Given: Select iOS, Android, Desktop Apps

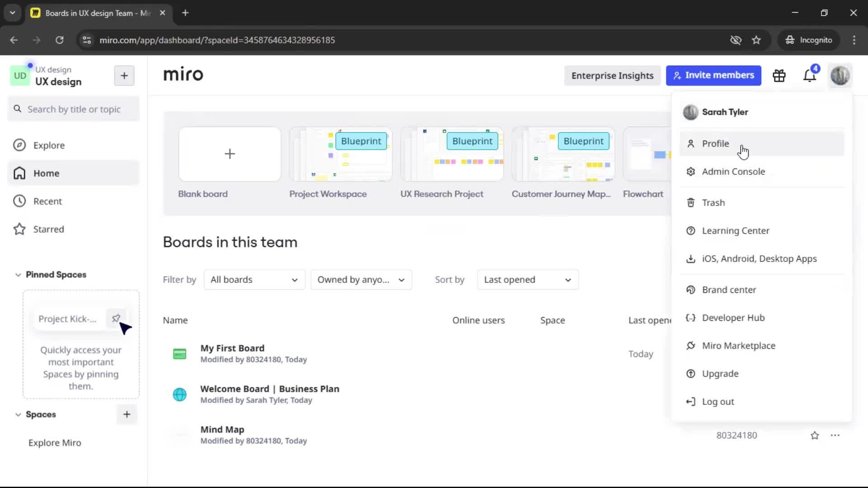Looking at the screenshot, I should 762,259.
